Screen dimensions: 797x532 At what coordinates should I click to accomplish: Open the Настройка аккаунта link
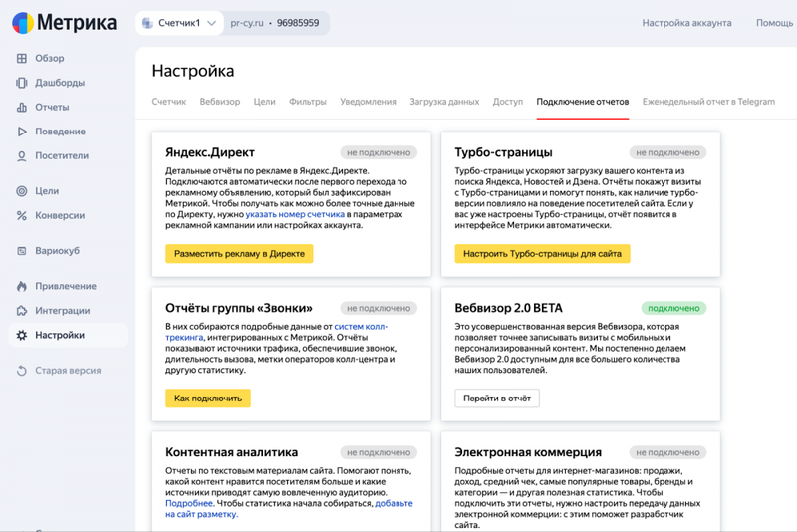click(x=686, y=23)
